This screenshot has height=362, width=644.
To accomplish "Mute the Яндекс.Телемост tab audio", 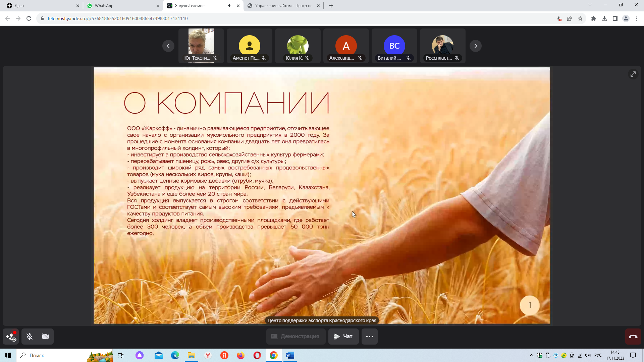I will pyautogui.click(x=229, y=6).
